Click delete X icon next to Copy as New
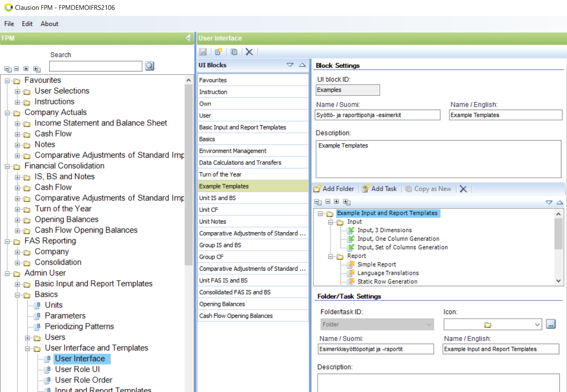Viewport: 567px width, 392px height. tap(463, 189)
